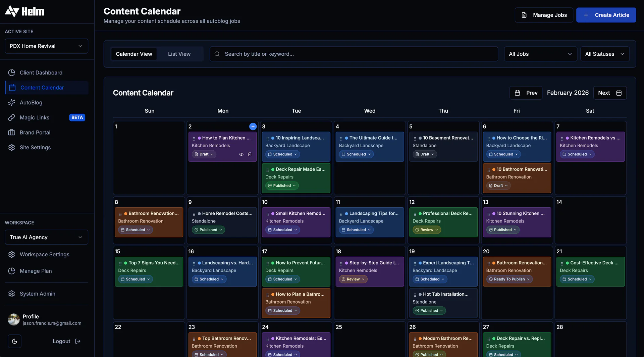Delete the February 2 draft via trash icon
This screenshot has height=357, width=644.
pos(250,154)
